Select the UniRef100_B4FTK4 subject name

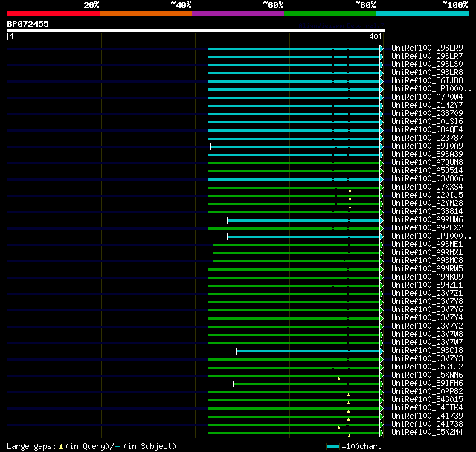tap(427, 408)
